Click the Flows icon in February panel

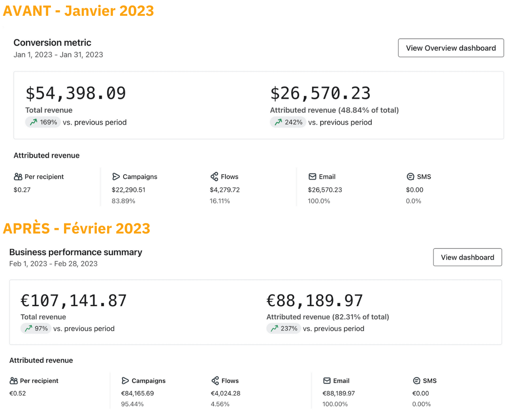point(215,380)
